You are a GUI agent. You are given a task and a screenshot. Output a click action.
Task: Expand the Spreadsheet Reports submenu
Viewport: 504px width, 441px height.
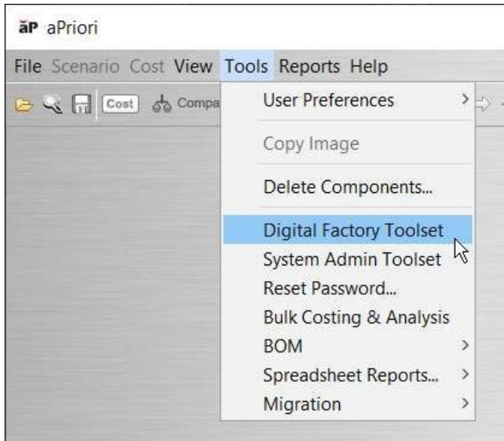[x=466, y=375]
